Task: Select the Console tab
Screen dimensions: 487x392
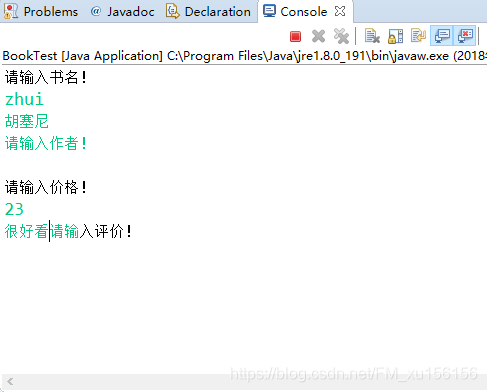Action: point(304,12)
